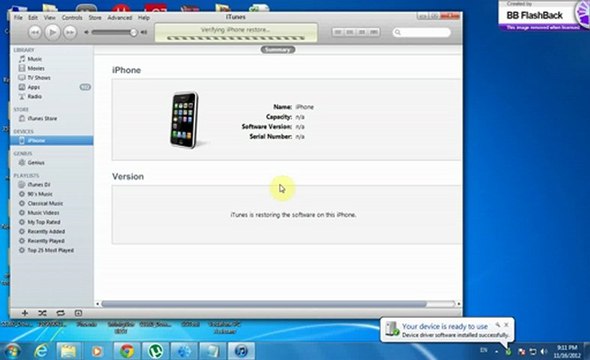Click the show artwork button at bottom
The image size is (590, 360).
point(78,313)
